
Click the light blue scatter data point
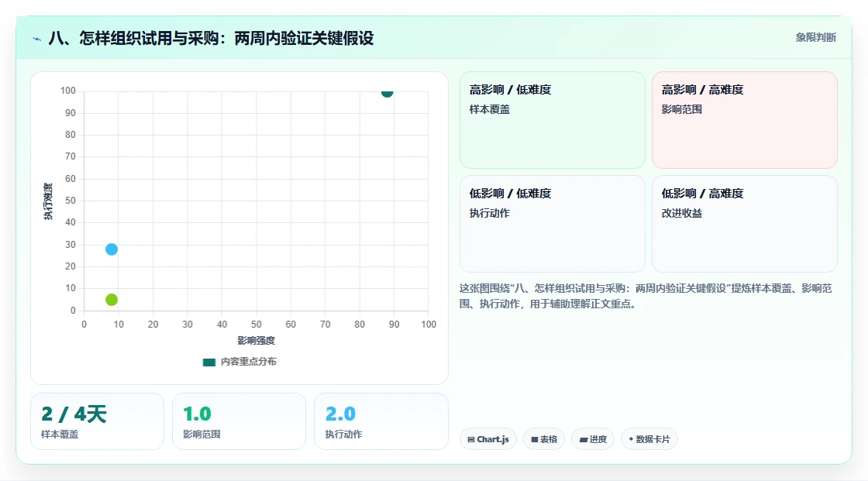112,249
